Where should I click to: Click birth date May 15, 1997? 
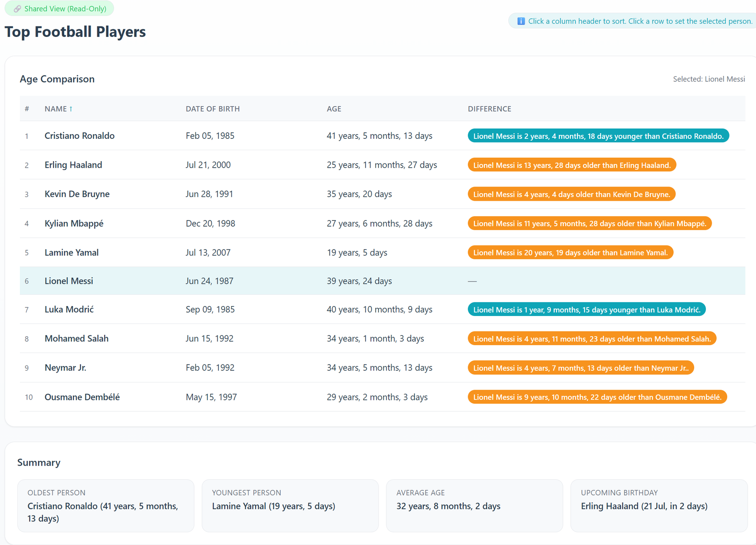(x=211, y=397)
